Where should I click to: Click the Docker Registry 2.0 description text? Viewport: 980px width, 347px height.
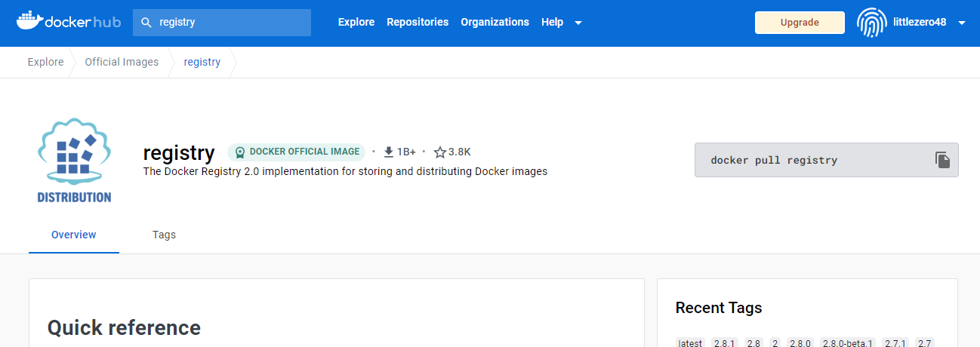tap(345, 172)
